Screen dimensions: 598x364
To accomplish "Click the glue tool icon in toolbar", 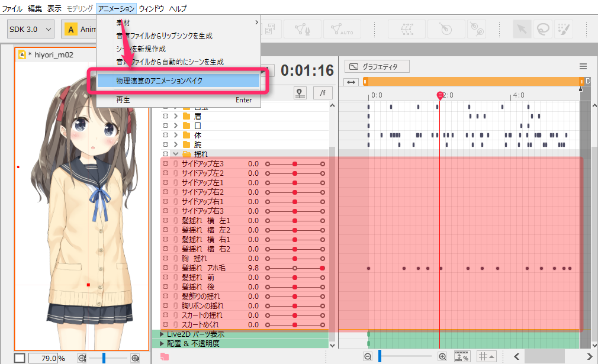I will (x=477, y=29).
